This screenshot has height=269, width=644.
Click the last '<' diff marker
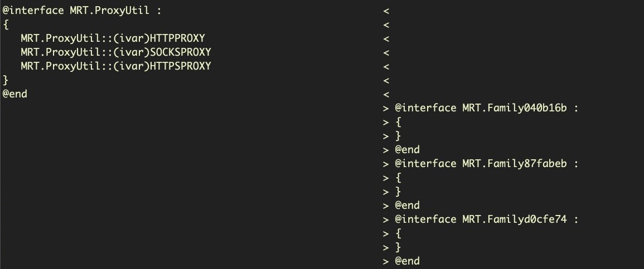pyautogui.click(x=386, y=94)
